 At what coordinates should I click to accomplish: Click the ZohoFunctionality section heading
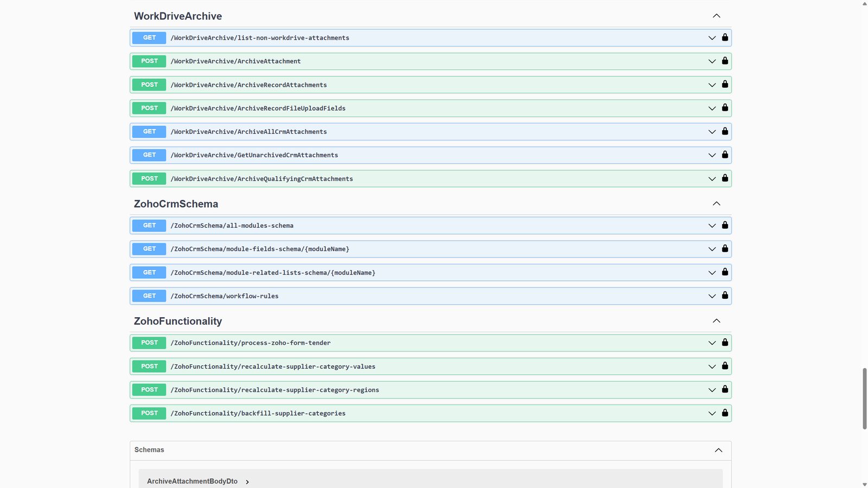pyautogui.click(x=178, y=321)
